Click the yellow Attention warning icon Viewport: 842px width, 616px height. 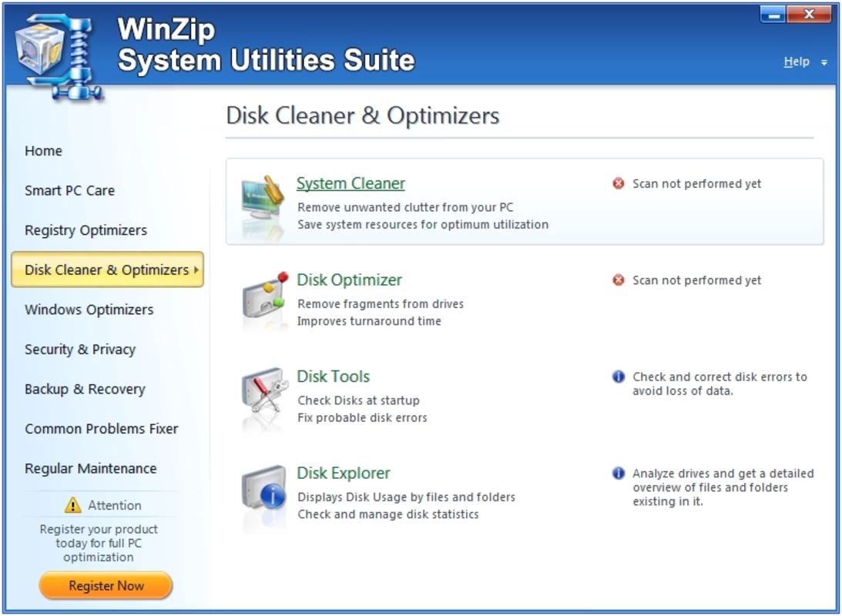pos(73,505)
